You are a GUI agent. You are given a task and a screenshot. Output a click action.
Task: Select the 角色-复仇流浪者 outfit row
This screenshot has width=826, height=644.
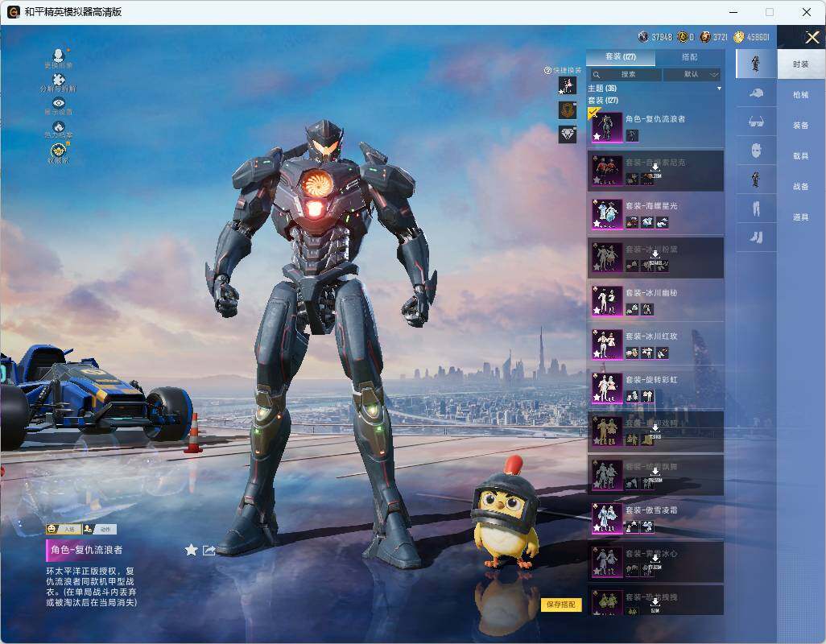[x=655, y=127]
